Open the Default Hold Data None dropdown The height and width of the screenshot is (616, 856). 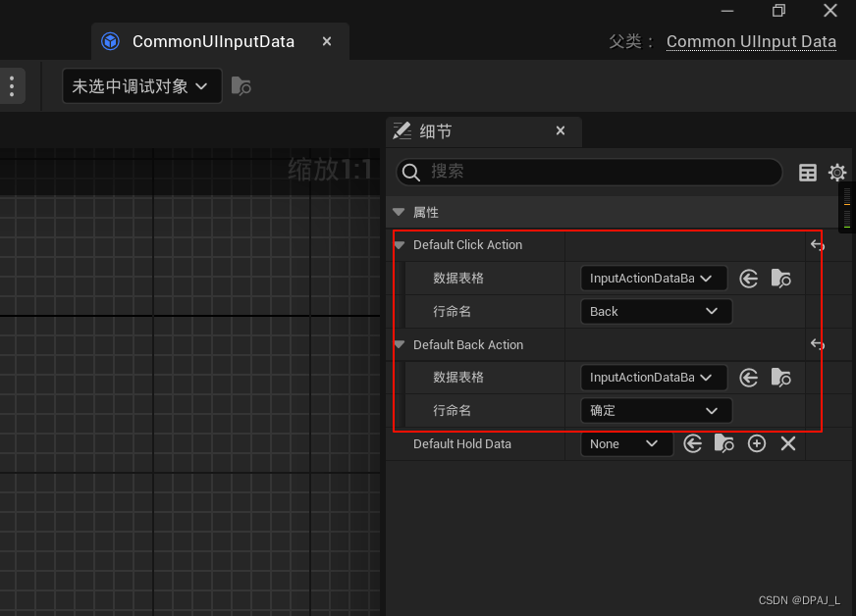coord(626,443)
